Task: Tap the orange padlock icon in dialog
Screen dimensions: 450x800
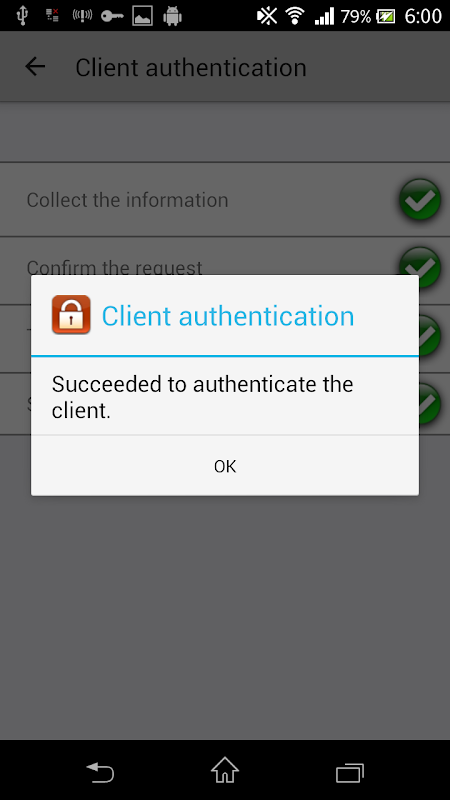Action: pos(71,315)
